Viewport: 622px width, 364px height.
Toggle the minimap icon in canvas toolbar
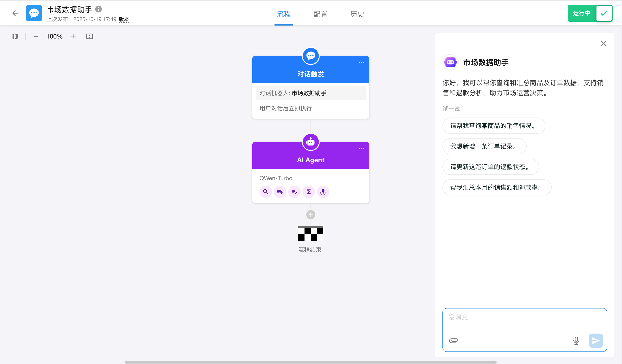pos(15,36)
